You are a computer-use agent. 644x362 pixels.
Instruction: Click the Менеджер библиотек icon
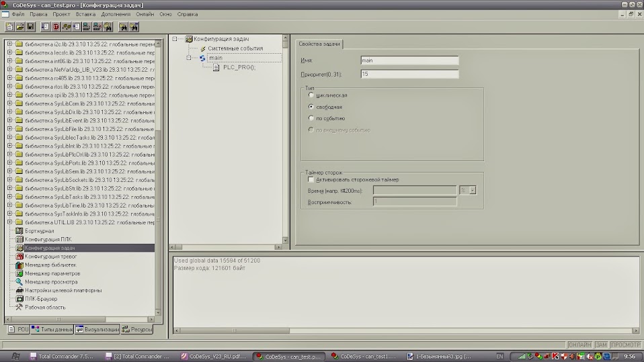(x=19, y=265)
